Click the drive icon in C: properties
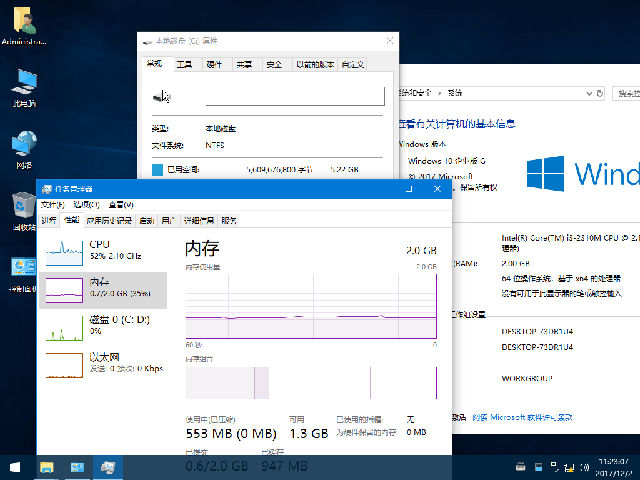The width and height of the screenshot is (640, 480). 162,96
